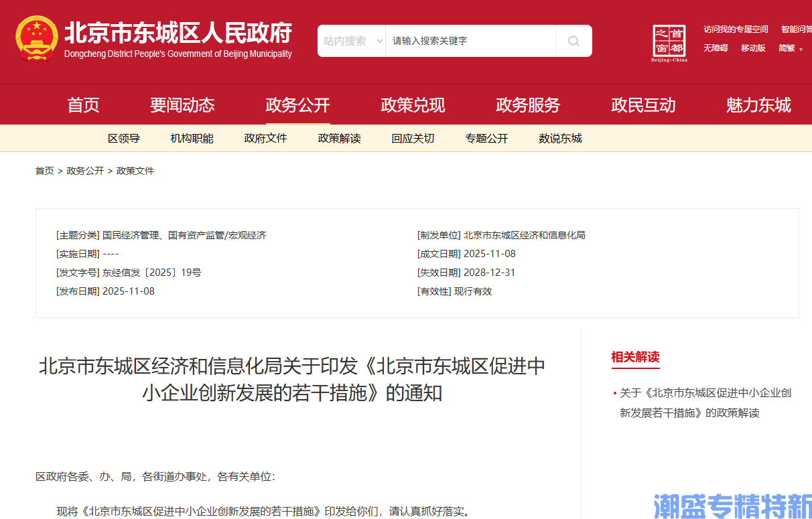Open the 简繁 language dropdown

tap(788, 48)
